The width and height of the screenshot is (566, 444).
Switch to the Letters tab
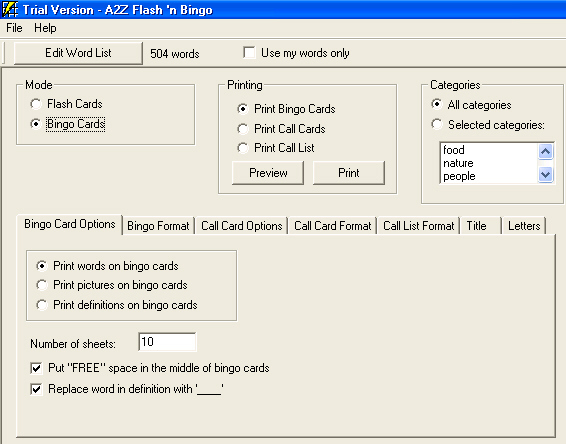[x=524, y=226]
